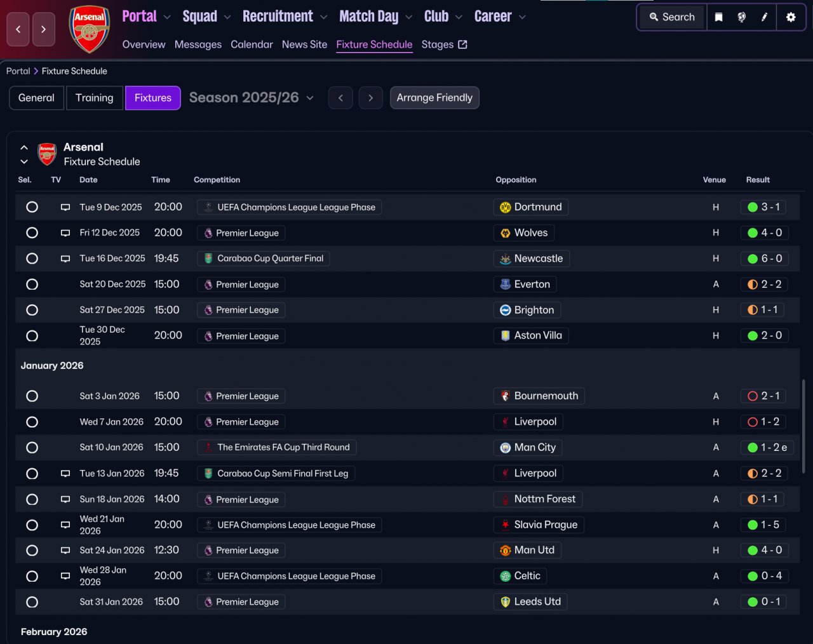
Task: Expand the Career menu chevron
Action: [522, 17]
